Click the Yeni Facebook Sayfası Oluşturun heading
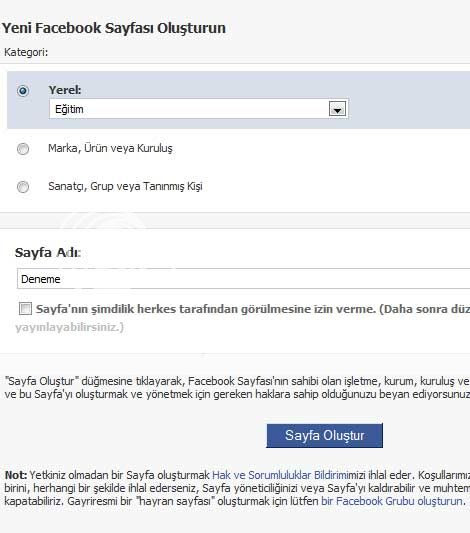 coord(114,28)
